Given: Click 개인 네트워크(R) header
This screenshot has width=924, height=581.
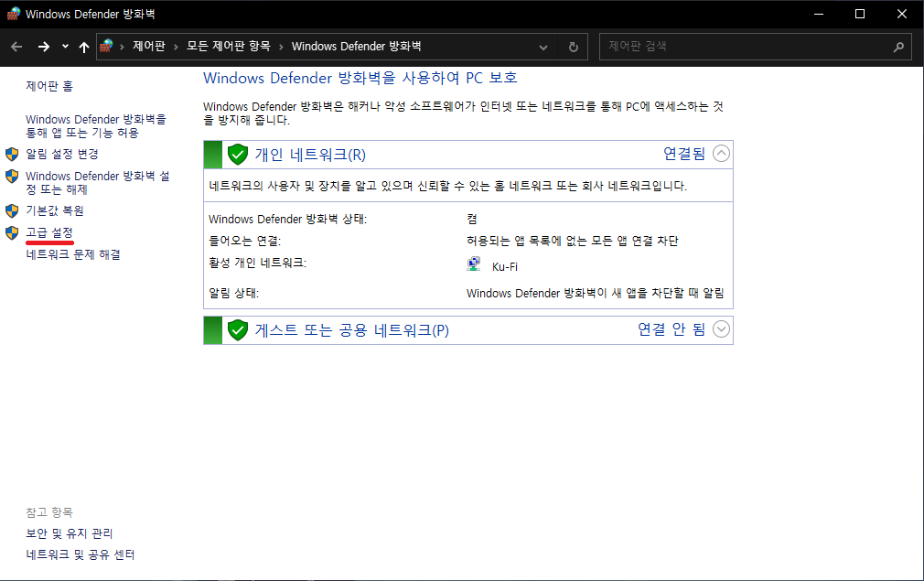Looking at the screenshot, I should click(310, 155).
